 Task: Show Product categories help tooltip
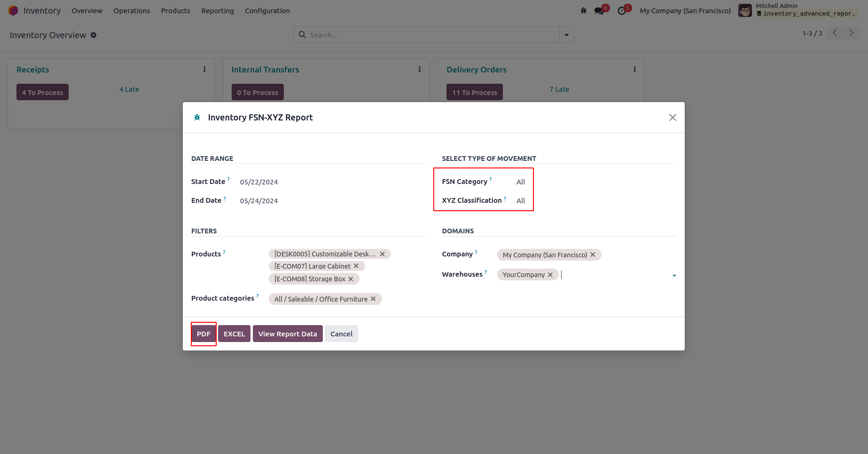pyautogui.click(x=258, y=296)
